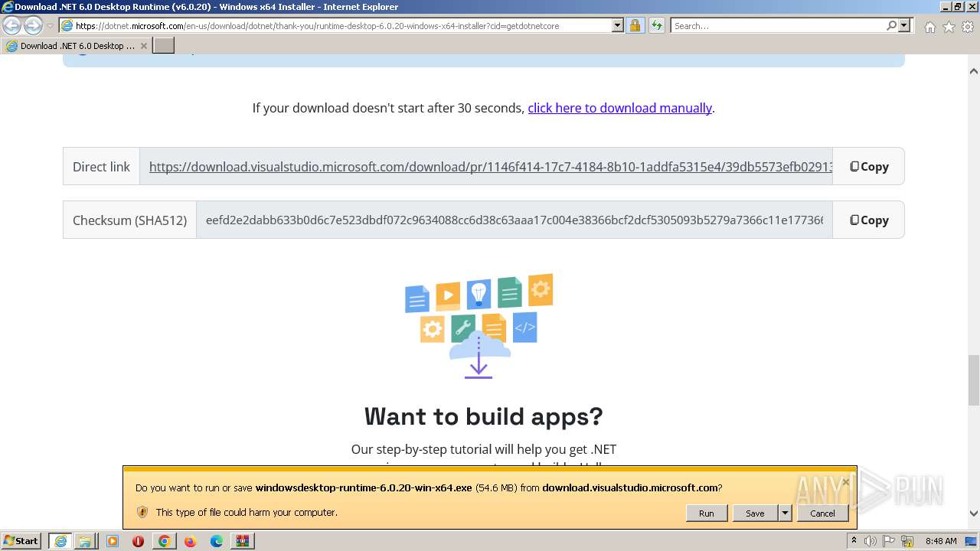Close the Download .NET 6.0 Desktop tab

click(143, 46)
